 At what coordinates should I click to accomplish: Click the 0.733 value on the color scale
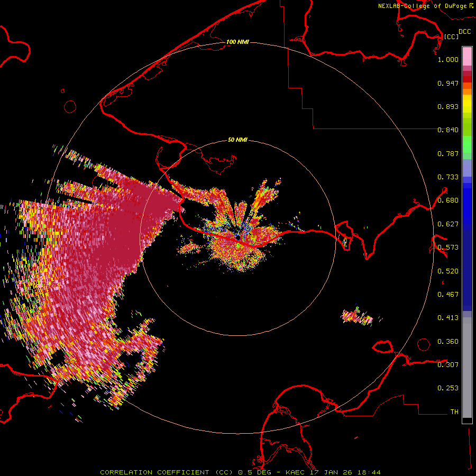click(x=448, y=177)
